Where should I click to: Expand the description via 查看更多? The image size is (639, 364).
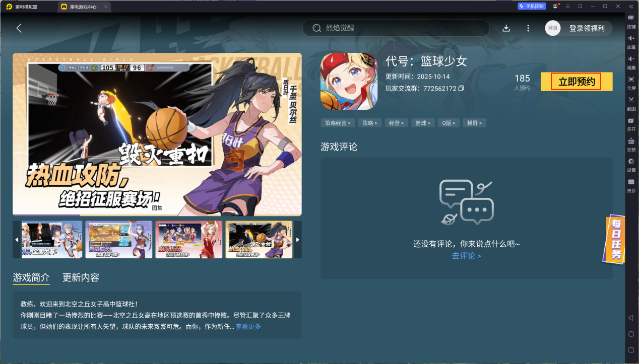tap(248, 327)
